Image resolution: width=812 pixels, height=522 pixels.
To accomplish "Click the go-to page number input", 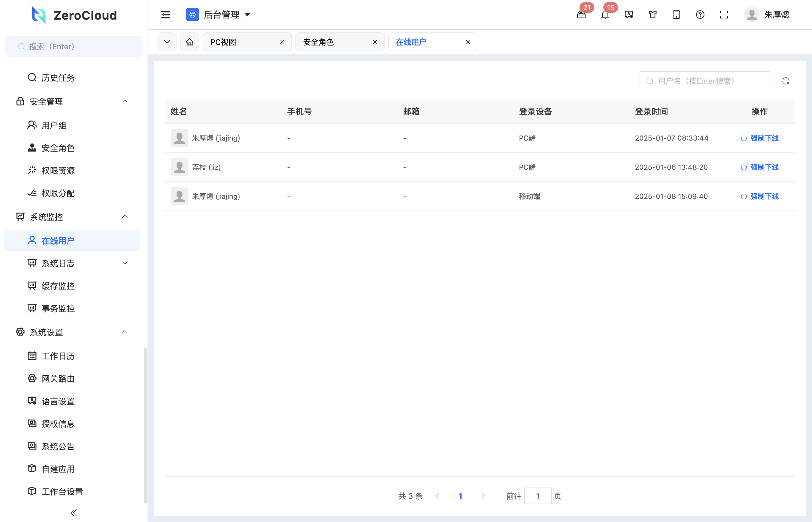I will click(537, 496).
